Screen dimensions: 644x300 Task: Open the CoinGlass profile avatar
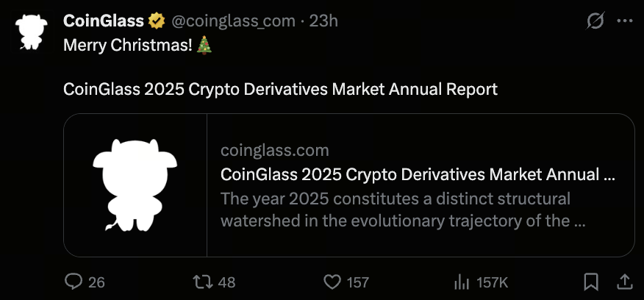31,31
